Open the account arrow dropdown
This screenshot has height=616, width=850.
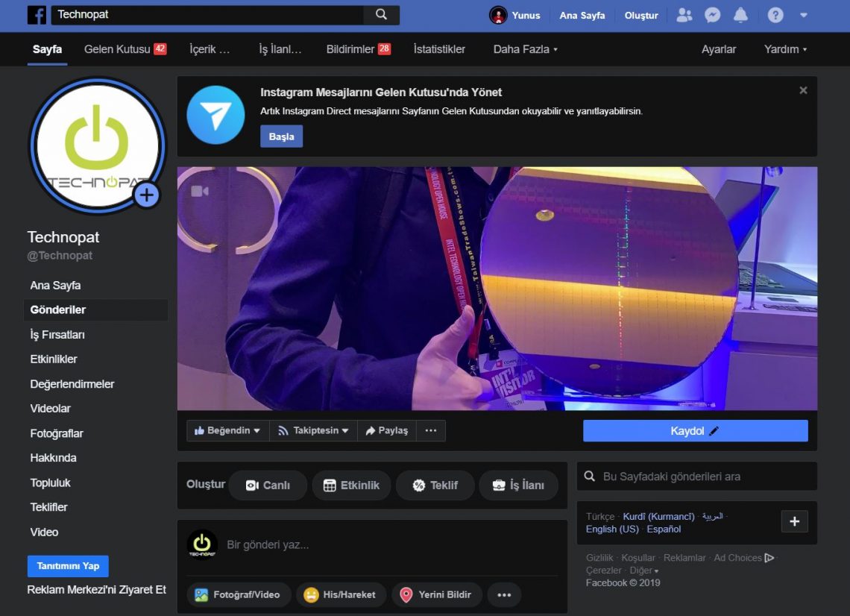(803, 15)
